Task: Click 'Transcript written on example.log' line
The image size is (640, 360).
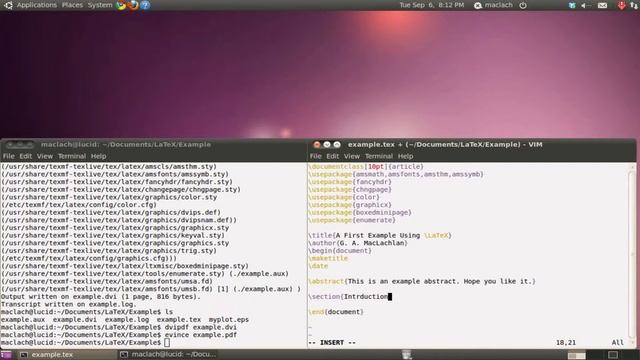Action: [x=69, y=304]
